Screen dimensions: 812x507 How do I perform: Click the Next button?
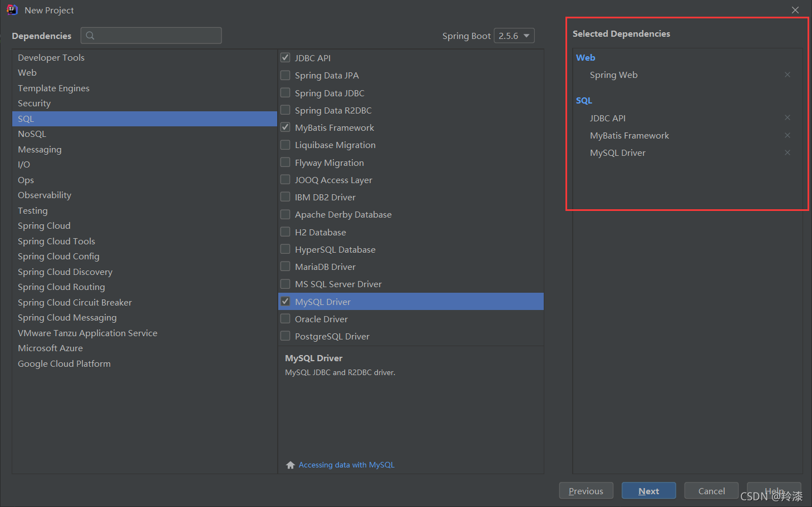pos(649,491)
